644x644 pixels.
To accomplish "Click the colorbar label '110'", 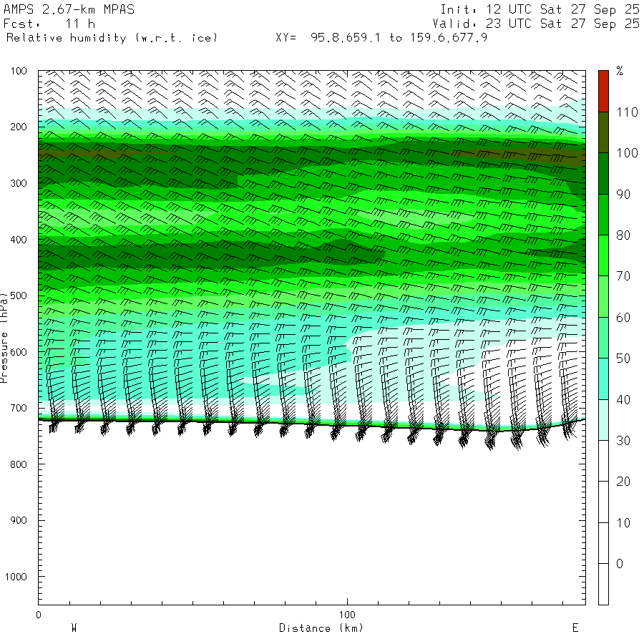I will point(627,112).
